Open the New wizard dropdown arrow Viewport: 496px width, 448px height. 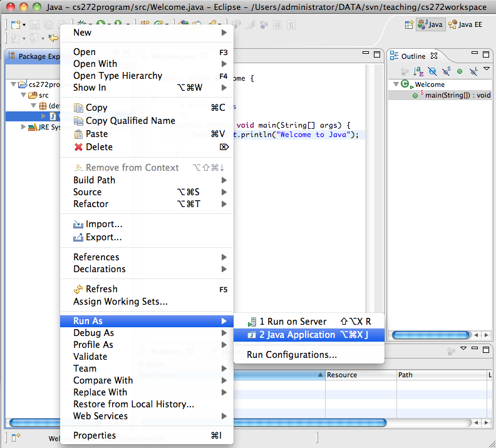pos(24,25)
